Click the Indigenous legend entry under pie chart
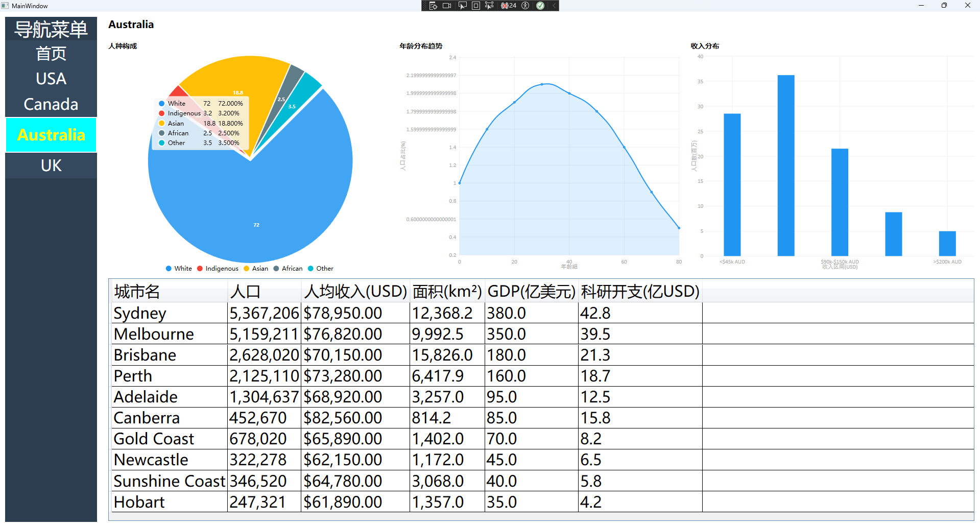 pos(218,269)
